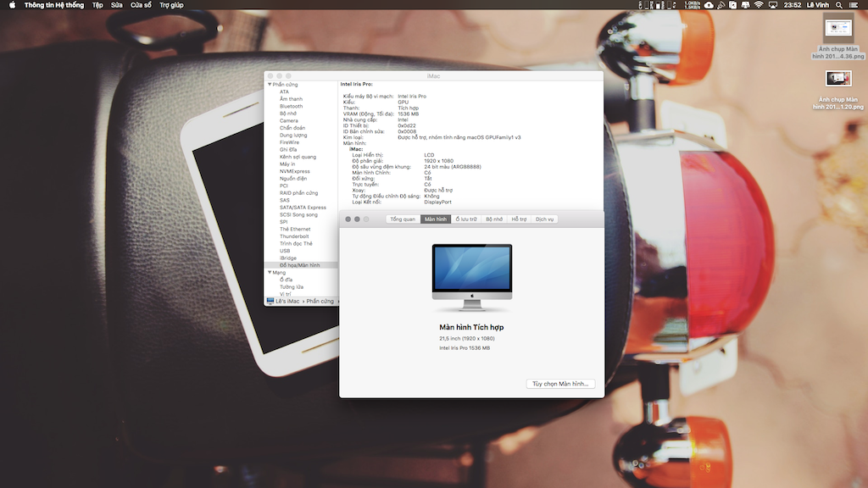
Task: Open the top desktop screenshot file
Action: click(x=837, y=29)
